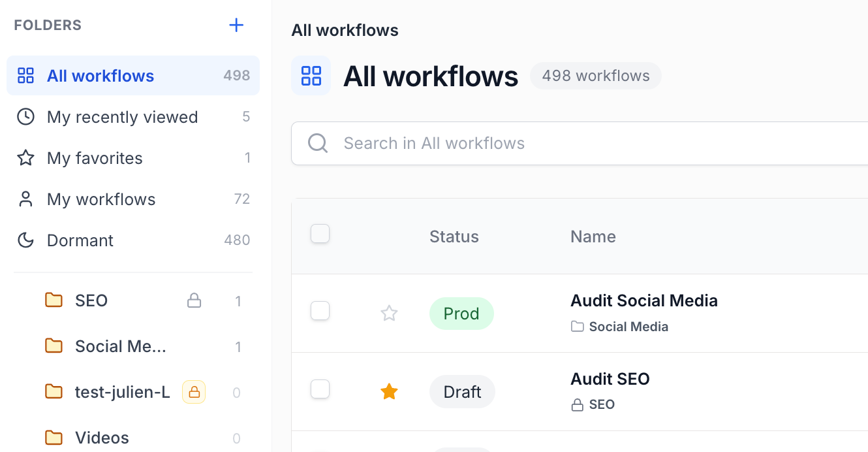Toggle the select-all checkbox in table header
Image resolution: width=868 pixels, height=452 pixels.
coord(320,234)
